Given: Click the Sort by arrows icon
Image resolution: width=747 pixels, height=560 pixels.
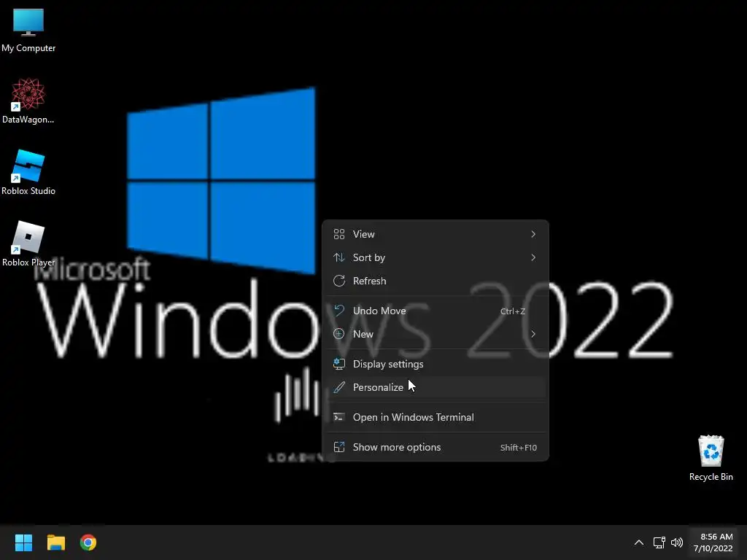Looking at the screenshot, I should click(x=338, y=257).
